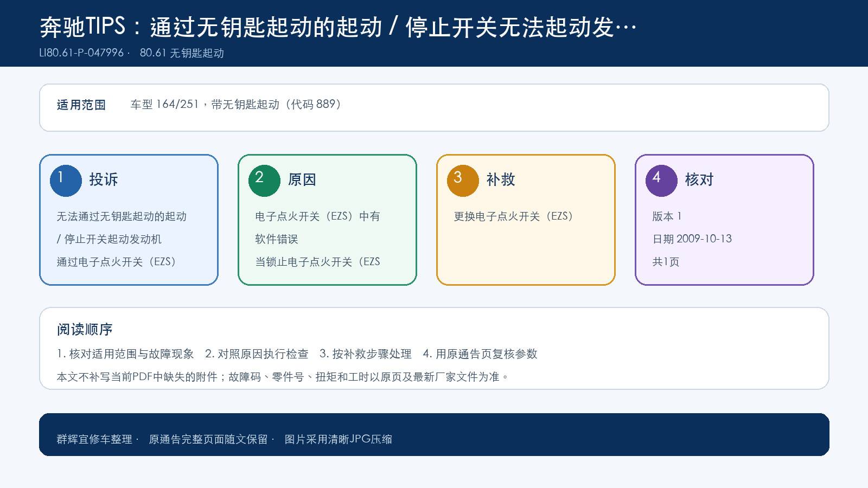Click step 4. 用原通告页复核参数
Viewport: 868px width, 488px height.
480,354
